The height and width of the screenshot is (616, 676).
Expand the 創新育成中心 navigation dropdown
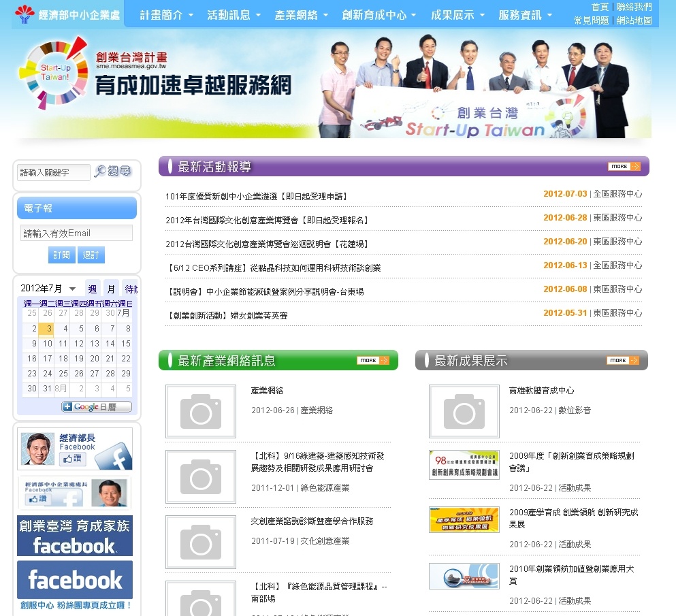381,14
